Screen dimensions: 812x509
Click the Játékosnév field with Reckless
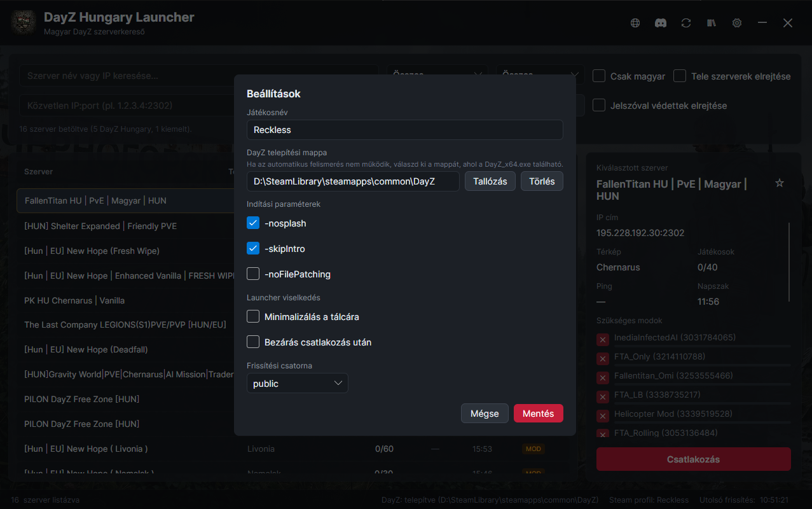tap(404, 130)
